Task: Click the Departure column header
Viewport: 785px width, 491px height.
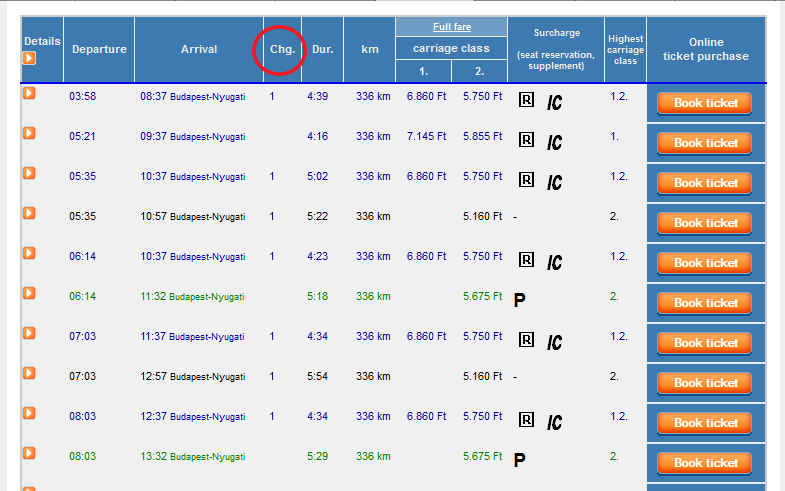Action: 99,49
